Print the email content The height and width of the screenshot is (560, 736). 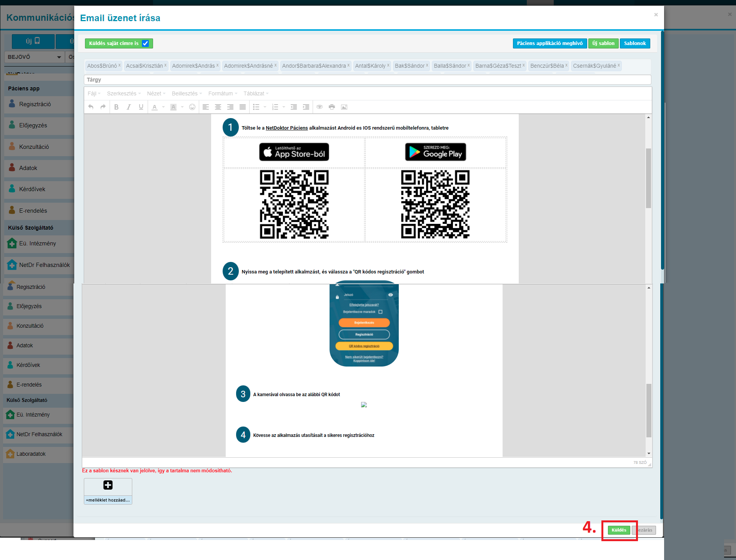[x=332, y=107]
